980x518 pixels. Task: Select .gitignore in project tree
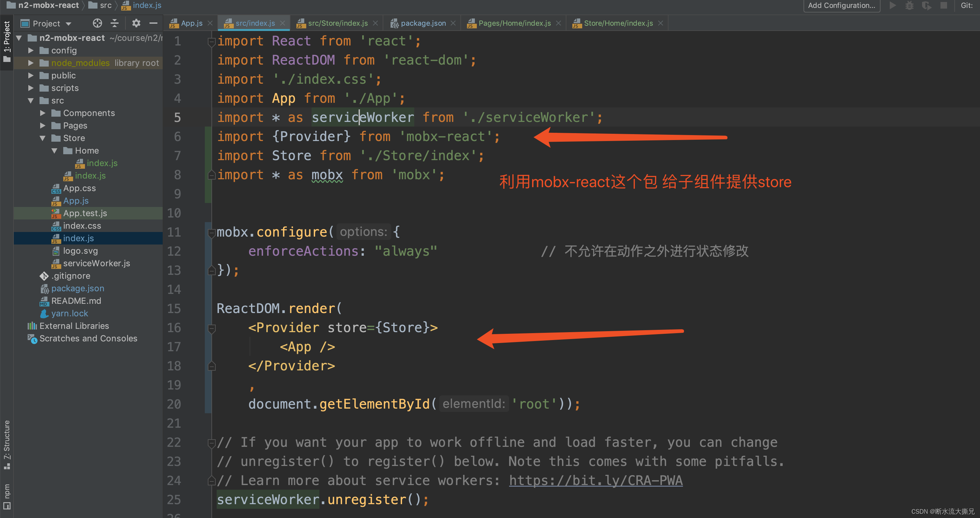[x=71, y=276]
